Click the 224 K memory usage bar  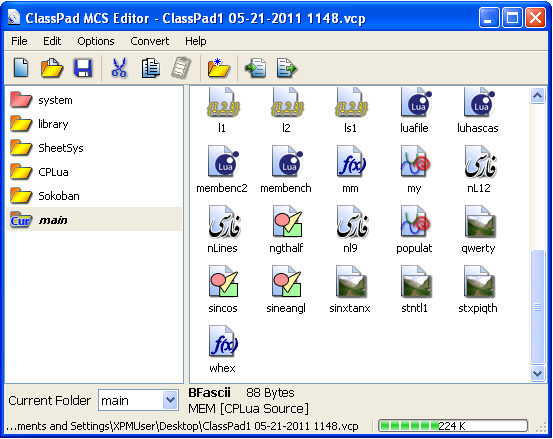click(x=453, y=426)
